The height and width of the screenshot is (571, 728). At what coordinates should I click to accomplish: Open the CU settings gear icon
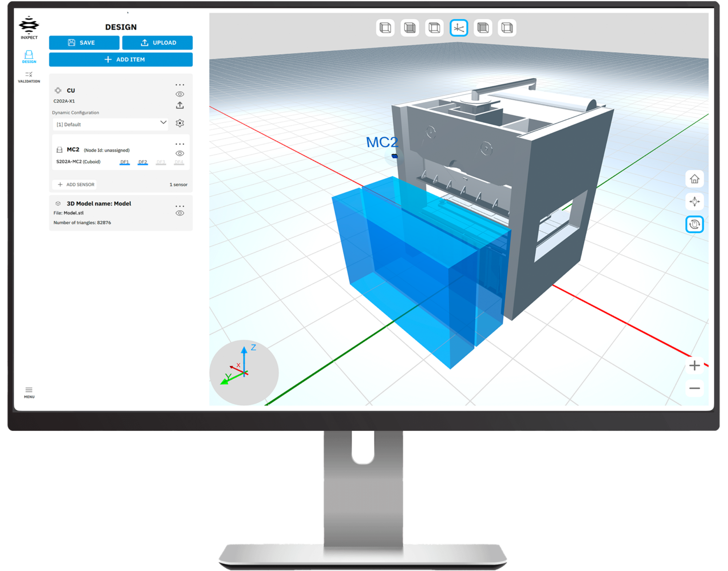[x=180, y=123]
